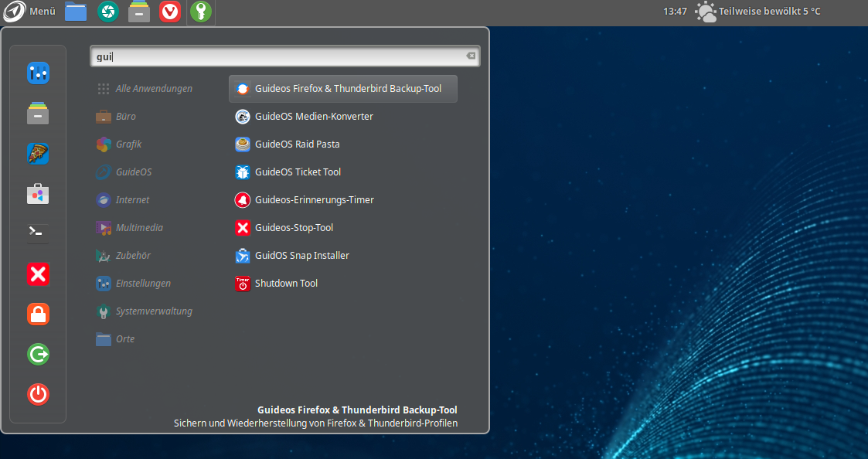Click the Ticket Tool bug icon

click(243, 172)
